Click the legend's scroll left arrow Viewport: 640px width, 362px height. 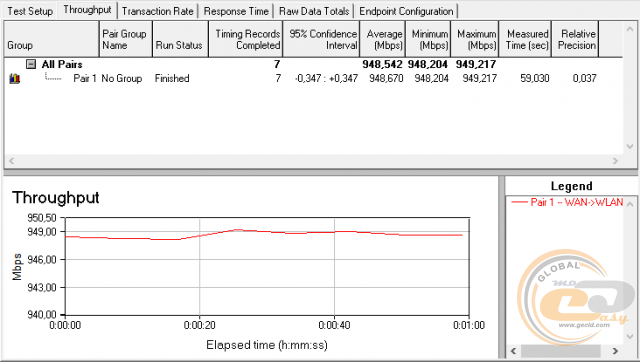[513, 351]
